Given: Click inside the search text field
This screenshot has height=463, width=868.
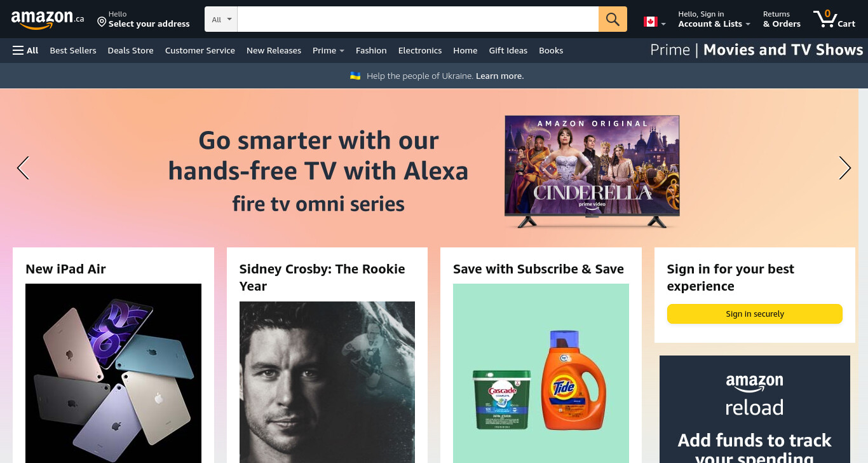Looking at the screenshot, I should click(x=418, y=19).
